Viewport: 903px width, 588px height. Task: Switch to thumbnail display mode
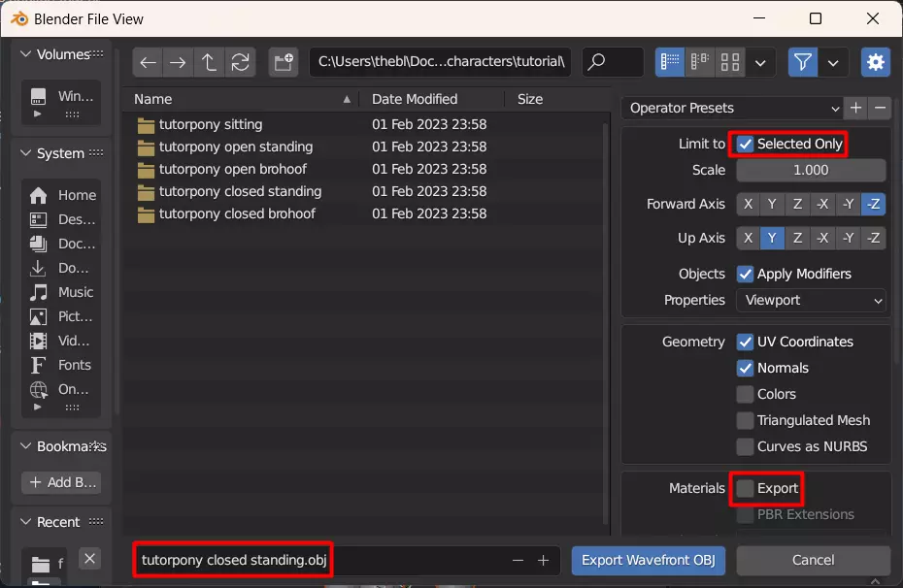(730, 62)
